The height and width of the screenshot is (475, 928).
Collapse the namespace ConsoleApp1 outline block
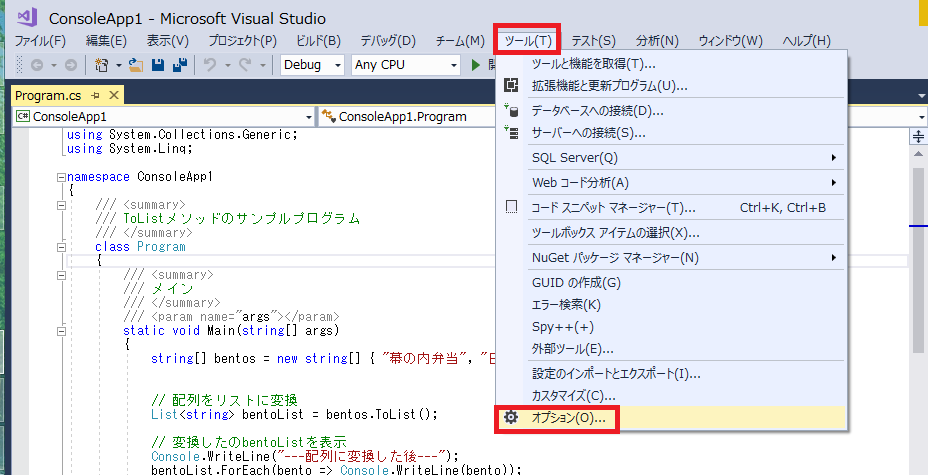(61, 177)
